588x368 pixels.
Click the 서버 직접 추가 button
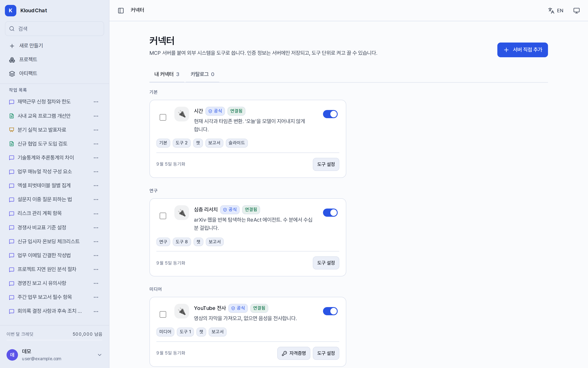click(522, 50)
